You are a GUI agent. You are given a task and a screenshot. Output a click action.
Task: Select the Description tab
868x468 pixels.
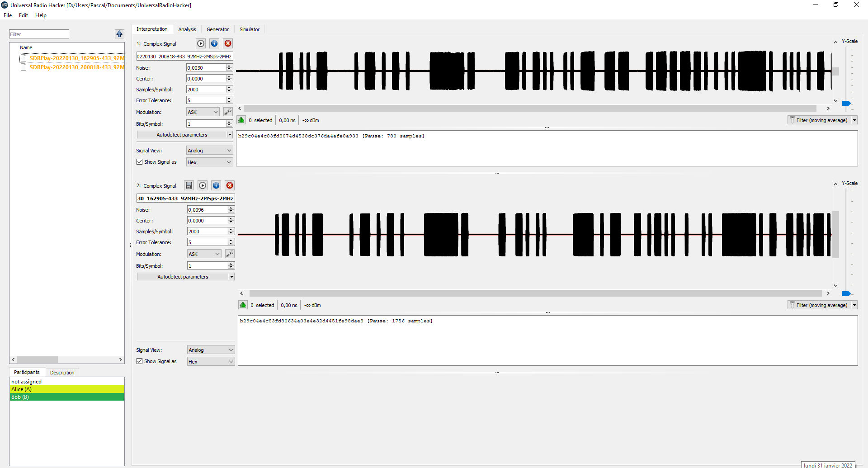click(x=62, y=373)
